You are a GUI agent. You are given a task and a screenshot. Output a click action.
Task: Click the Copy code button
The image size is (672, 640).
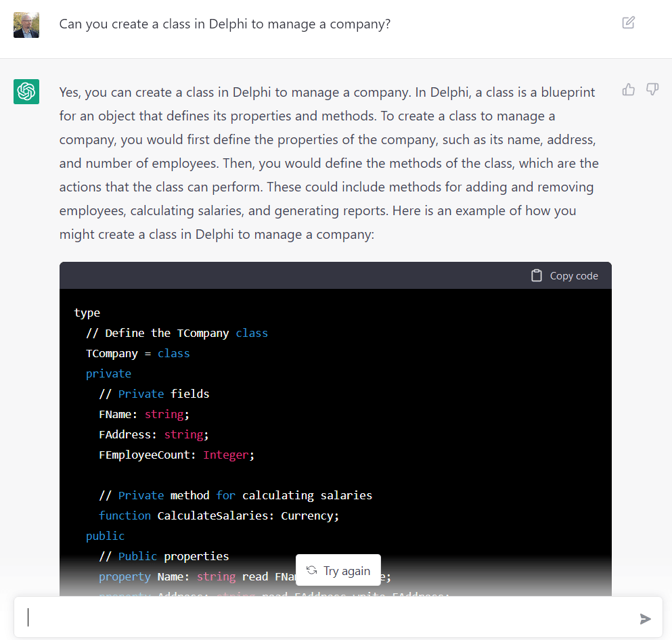coord(564,275)
